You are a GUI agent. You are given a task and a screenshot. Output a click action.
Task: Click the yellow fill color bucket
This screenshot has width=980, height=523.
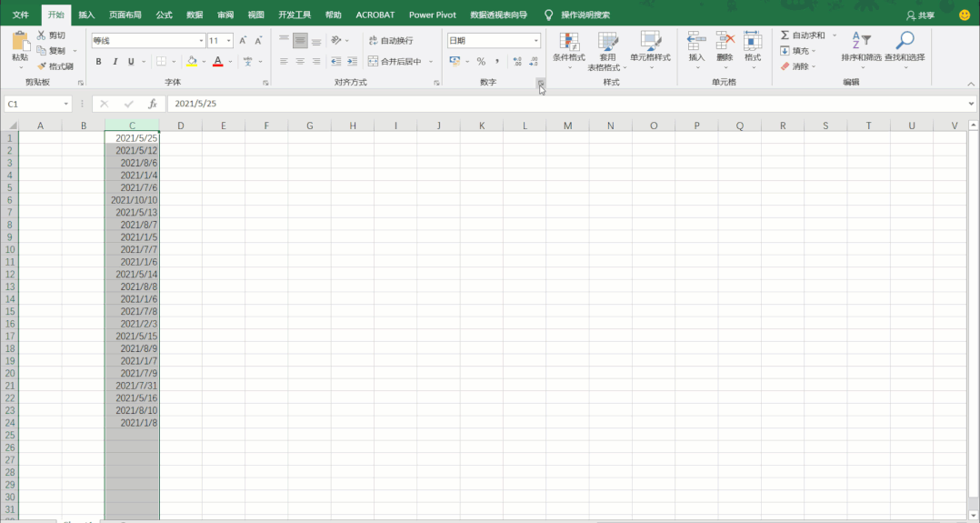click(x=191, y=62)
